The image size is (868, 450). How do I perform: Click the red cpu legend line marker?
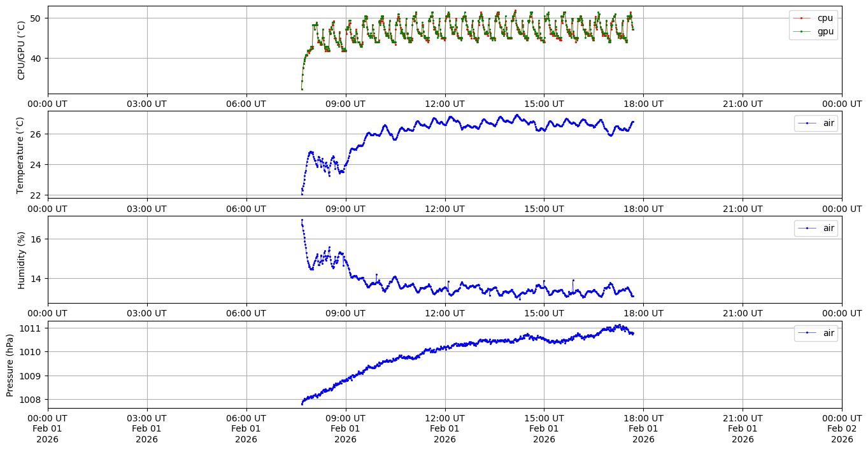click(x=802, y=18)
